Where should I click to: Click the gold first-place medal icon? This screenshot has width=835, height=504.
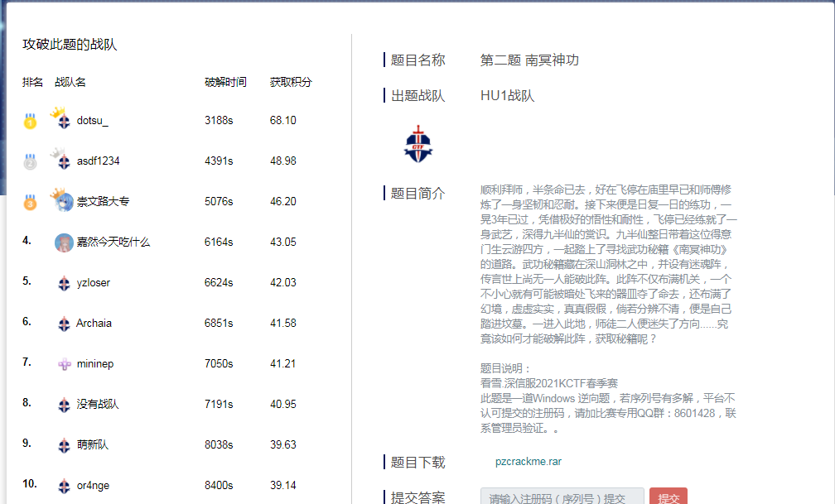(x=30, y=121)
